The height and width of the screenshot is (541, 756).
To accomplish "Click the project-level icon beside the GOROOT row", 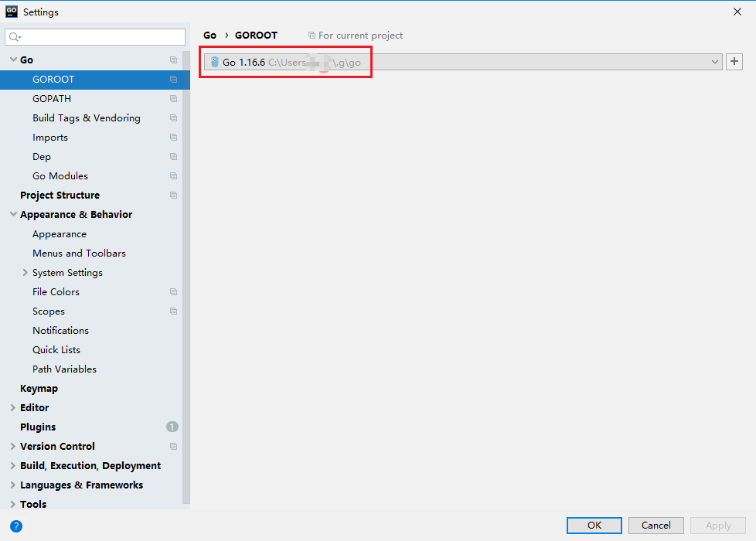I will (x=174, y=79).
